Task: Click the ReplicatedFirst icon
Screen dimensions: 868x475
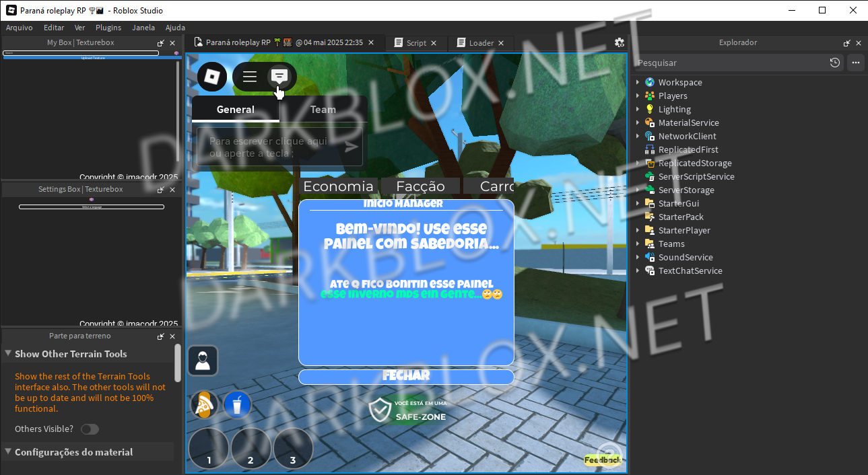Action: click(650, 149)
